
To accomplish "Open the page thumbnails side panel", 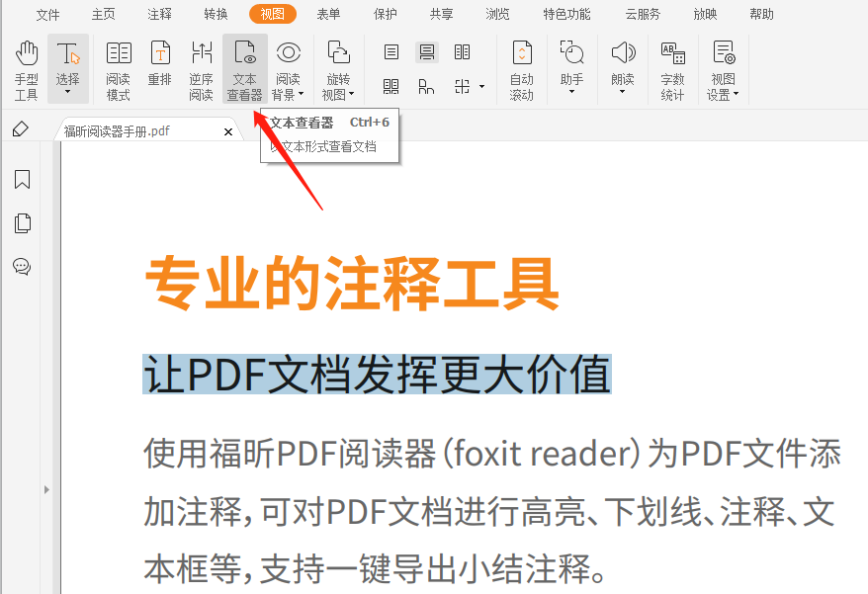I will (x=22, y=223).
